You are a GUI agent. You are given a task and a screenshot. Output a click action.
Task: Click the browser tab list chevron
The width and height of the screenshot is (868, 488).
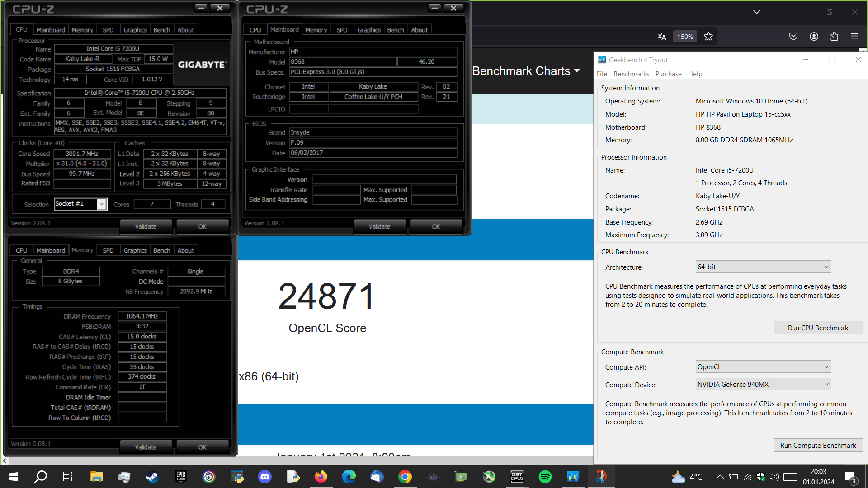pos(757,12)
